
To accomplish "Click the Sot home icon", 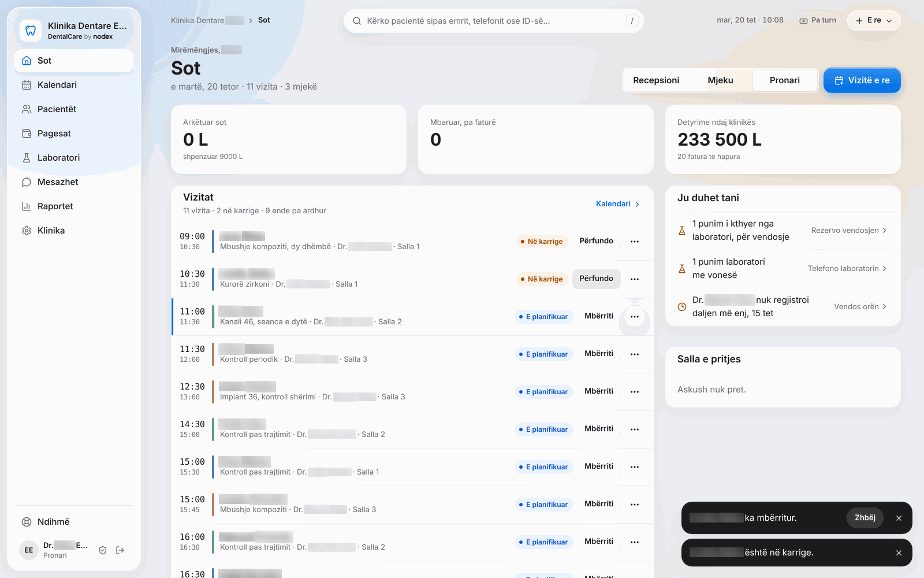I will (x=27, y=61).
